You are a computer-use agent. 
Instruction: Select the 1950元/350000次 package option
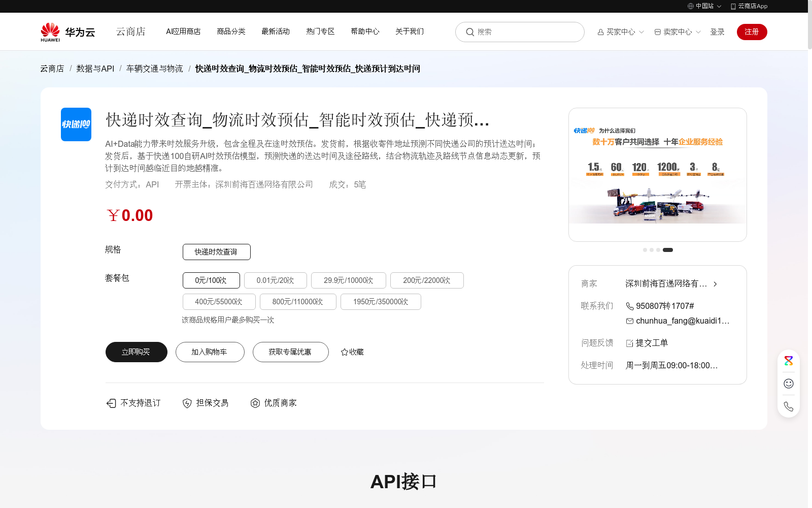click(x=381, y=301)
